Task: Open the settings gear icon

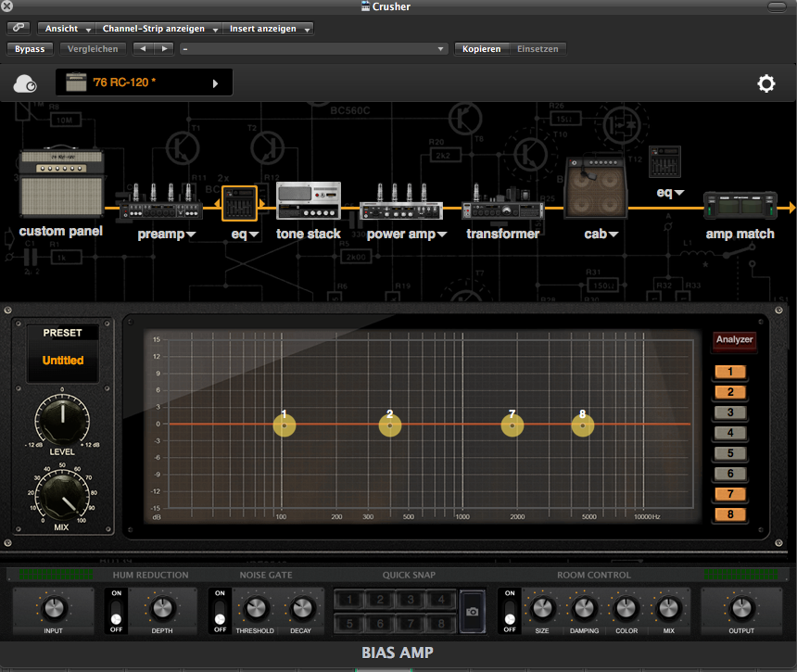Action: click(766, 83)
